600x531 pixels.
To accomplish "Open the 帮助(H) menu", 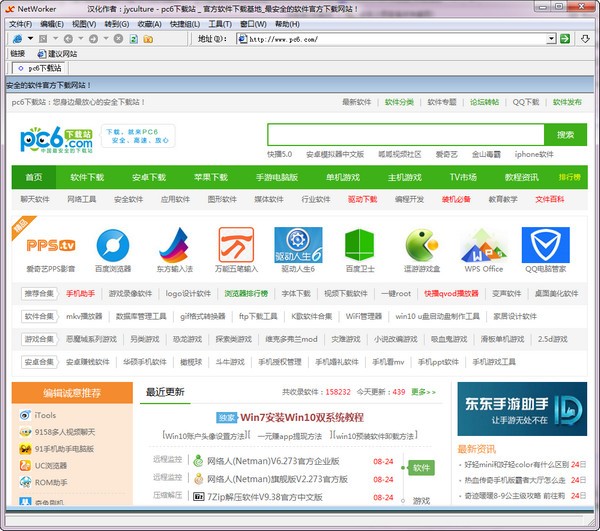I will [x=287, y=24].
